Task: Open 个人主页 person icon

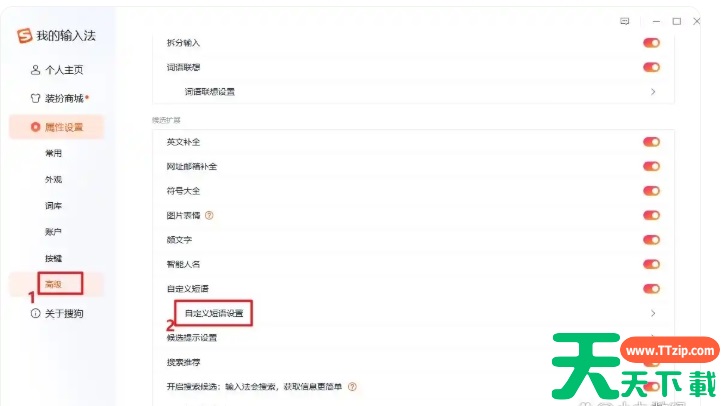Action: 35,70
